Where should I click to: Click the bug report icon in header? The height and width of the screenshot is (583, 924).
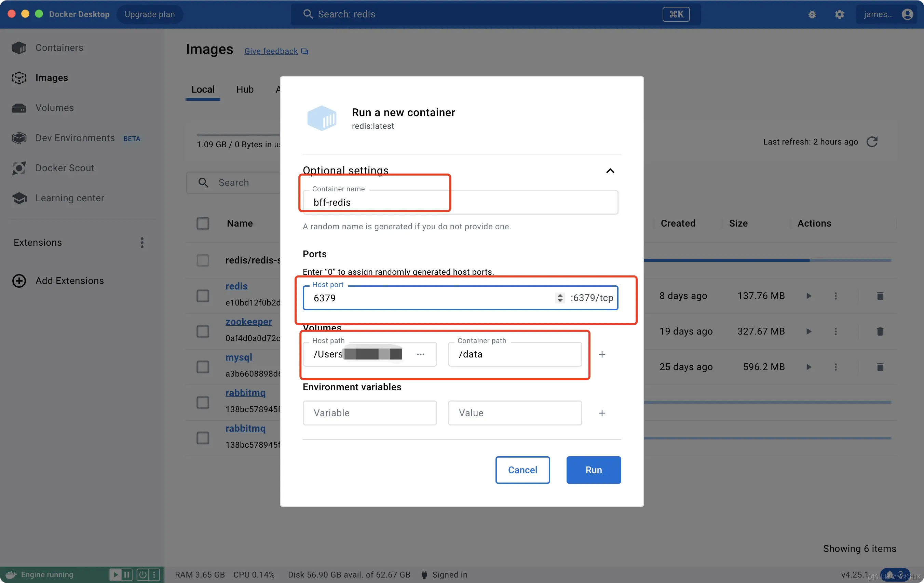click(812, 15)
